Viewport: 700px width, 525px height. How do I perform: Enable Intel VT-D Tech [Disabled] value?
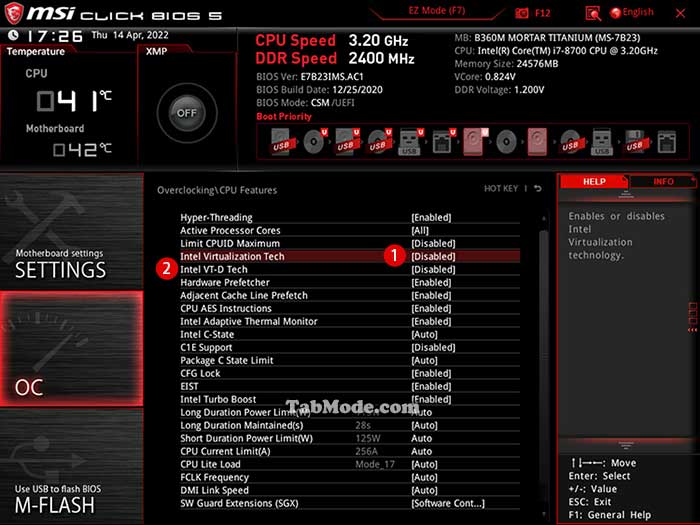pyautogui.click(x=433, y=269)
